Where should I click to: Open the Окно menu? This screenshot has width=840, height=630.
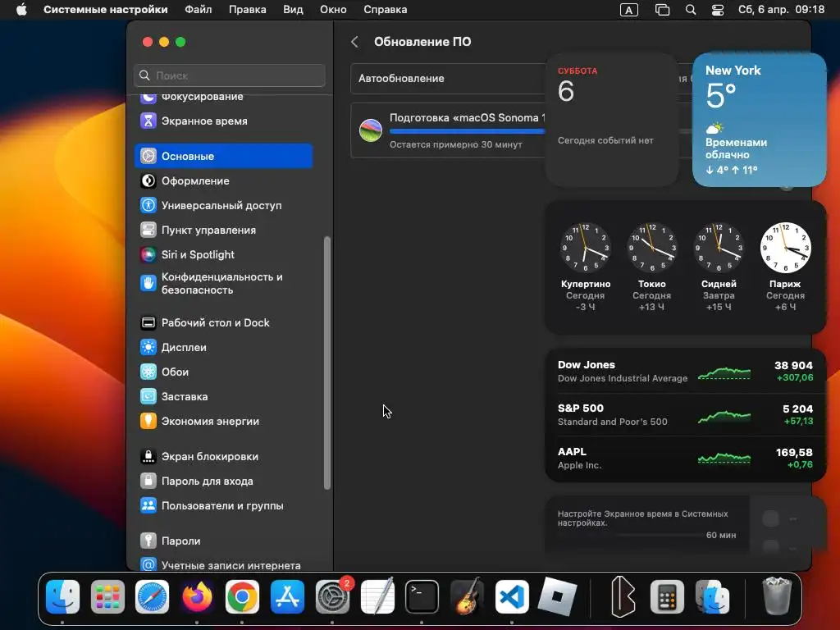click(x=333, y=10)
